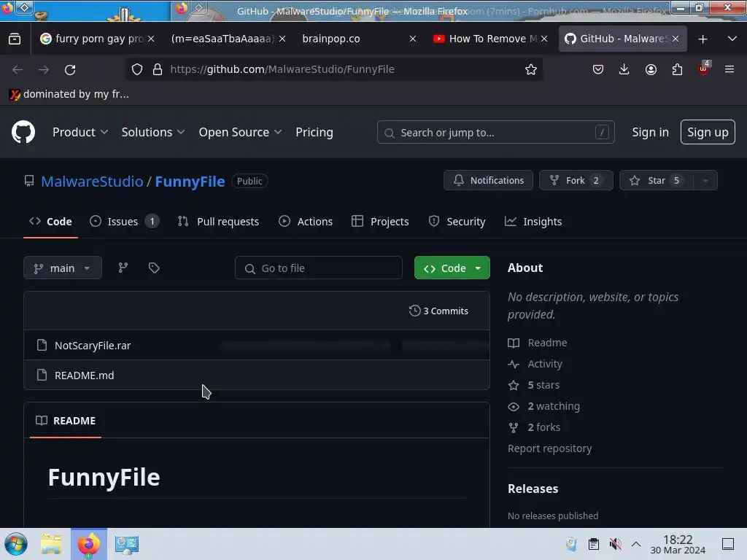Open the File Explorer taskbar icon

click(51, 544)
